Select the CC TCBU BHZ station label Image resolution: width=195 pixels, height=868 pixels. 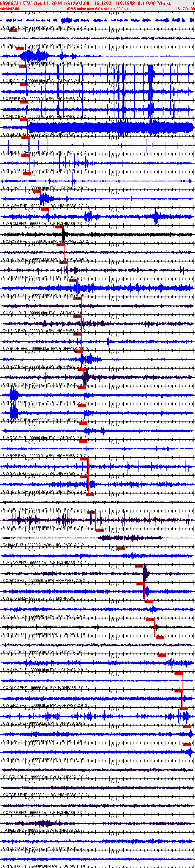(x=45, y=795)
